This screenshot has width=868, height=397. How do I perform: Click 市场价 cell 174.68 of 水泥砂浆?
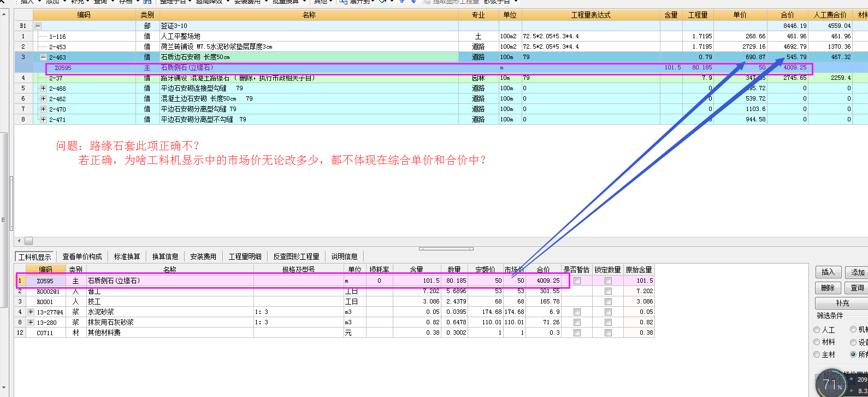click(514, 312)
